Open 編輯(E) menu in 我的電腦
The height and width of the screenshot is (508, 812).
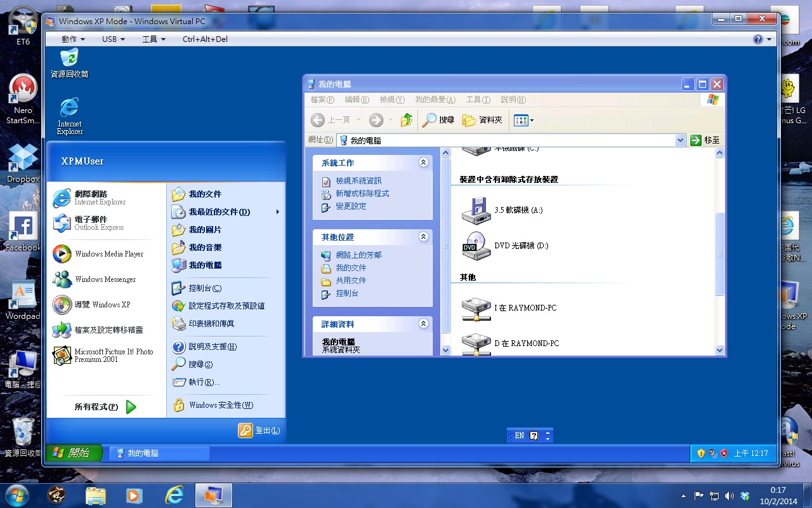click(357, 100)
